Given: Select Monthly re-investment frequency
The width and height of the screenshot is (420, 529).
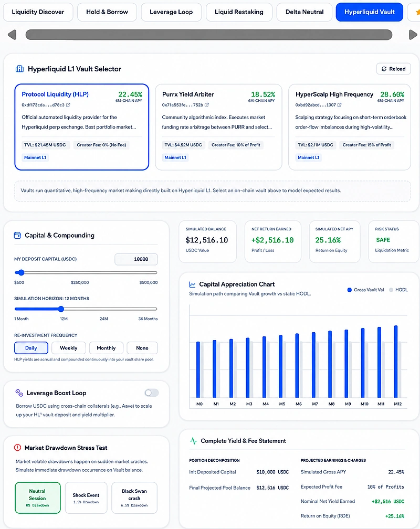Looking at the screenshot, I should (106, 348).
